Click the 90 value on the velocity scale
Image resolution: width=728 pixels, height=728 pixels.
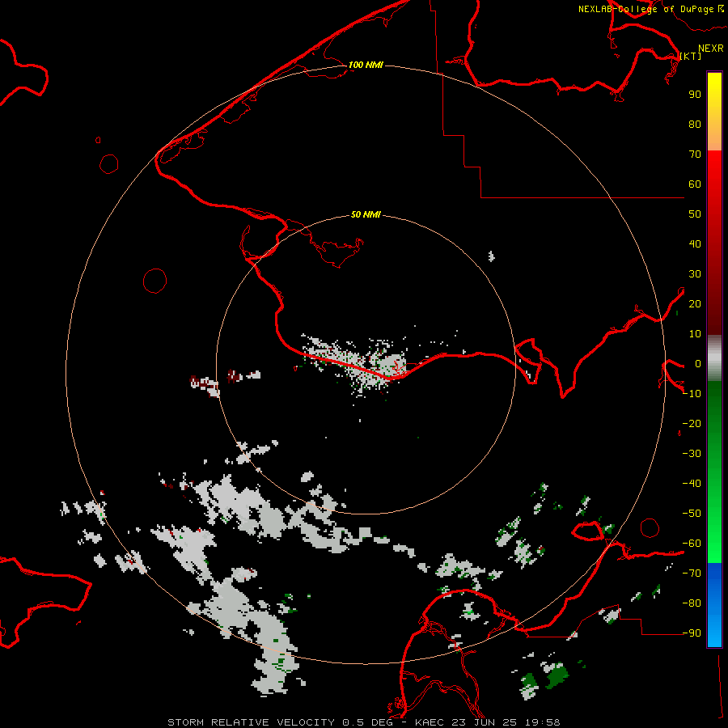point(695,95)
